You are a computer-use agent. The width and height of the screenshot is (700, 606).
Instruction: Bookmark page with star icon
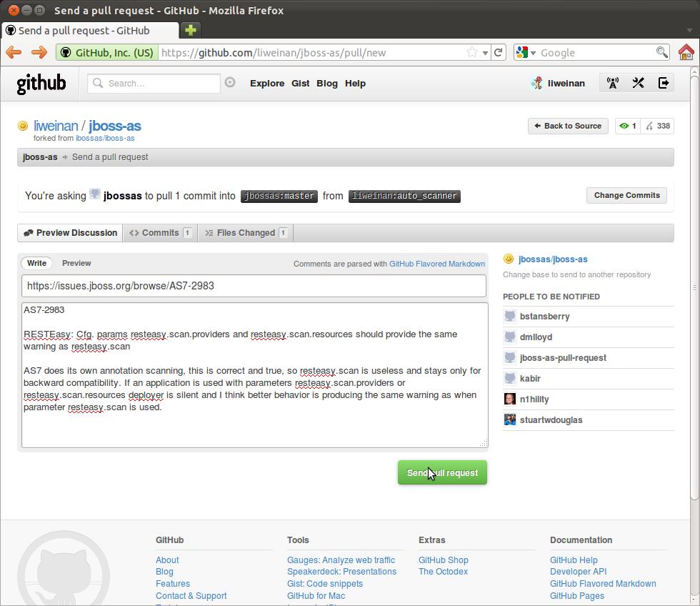pos(471,52)
